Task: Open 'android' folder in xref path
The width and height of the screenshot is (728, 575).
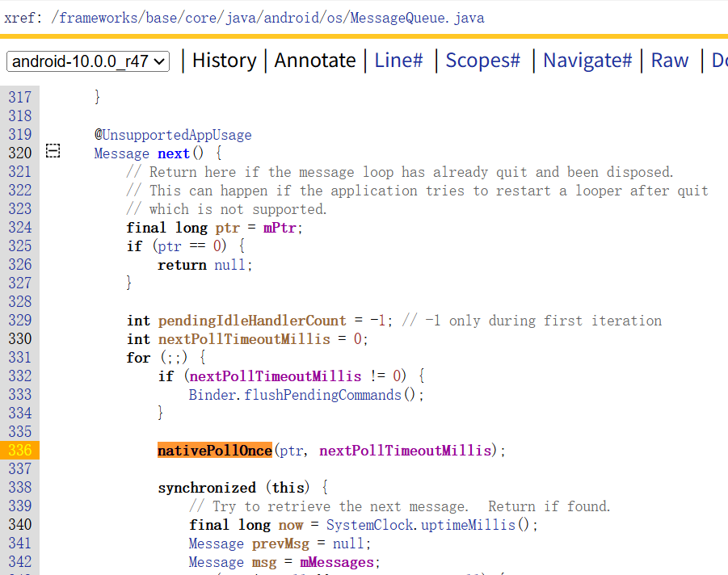Action: (292, 18)
